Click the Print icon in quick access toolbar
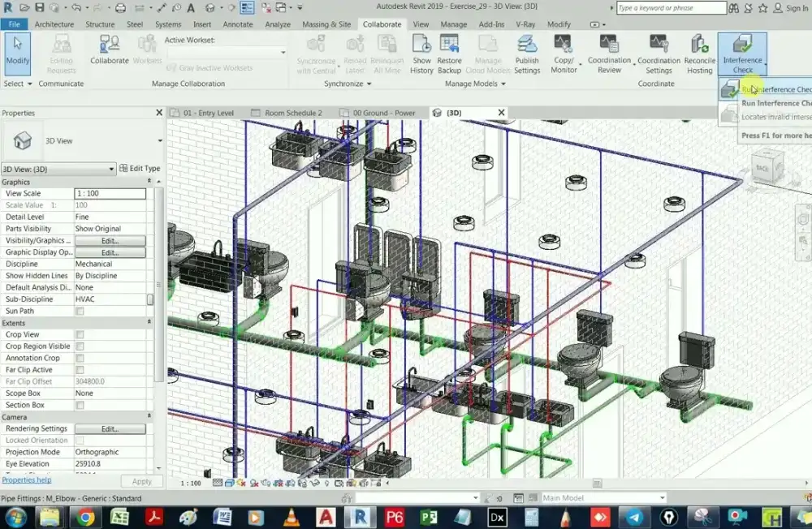The image size is (812, 529). pyautogui.click(x=120, y=7)
